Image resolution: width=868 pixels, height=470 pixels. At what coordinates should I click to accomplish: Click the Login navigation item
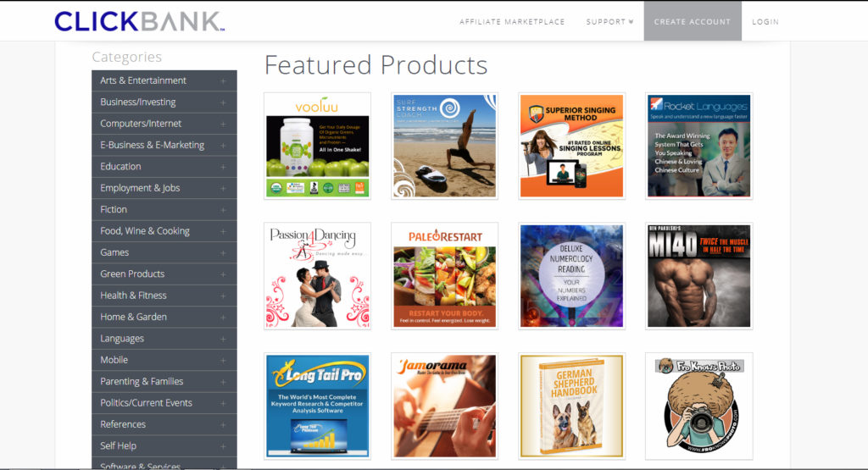point(765,22)
